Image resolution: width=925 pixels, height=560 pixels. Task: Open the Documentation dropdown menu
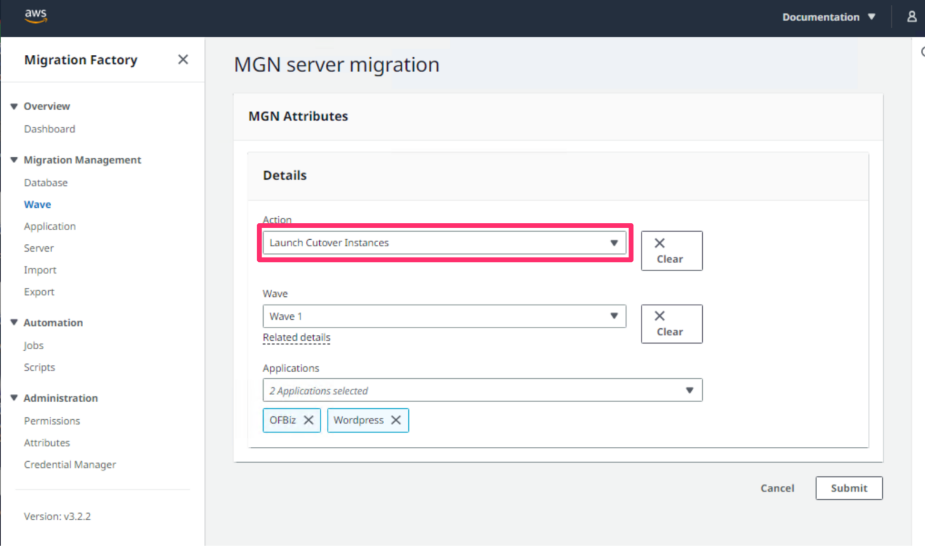829,17
